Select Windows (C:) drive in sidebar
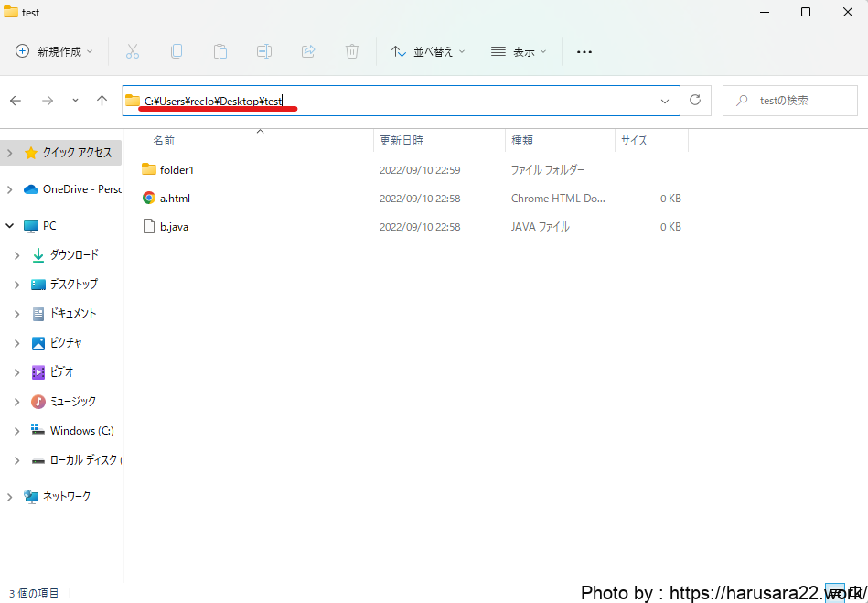The width and height of the screenshot is (868, 603). click(81, 431)
